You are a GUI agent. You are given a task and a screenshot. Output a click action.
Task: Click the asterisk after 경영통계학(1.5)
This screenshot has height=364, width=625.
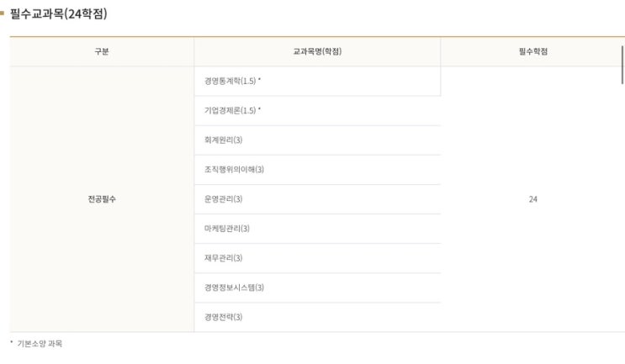pos(260,81)
